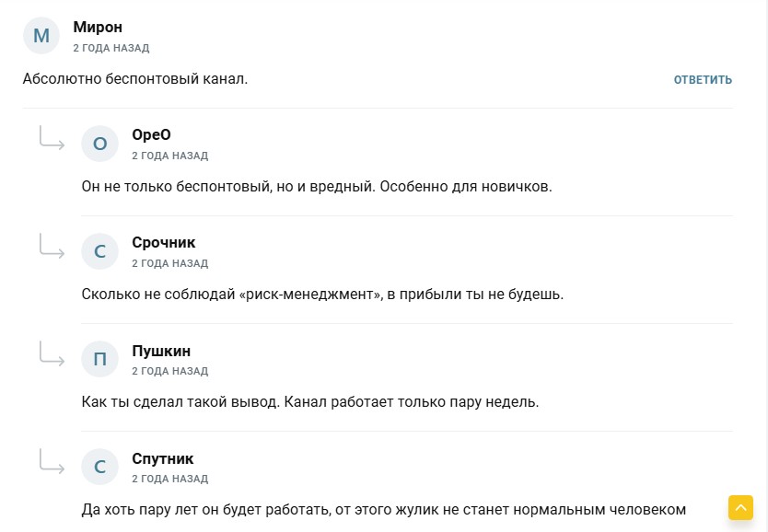Image resolution: width=768 pixels, height=532 pixels.
Task: Click the timestamp under Пушкин's name
Action: pos(170,371)
